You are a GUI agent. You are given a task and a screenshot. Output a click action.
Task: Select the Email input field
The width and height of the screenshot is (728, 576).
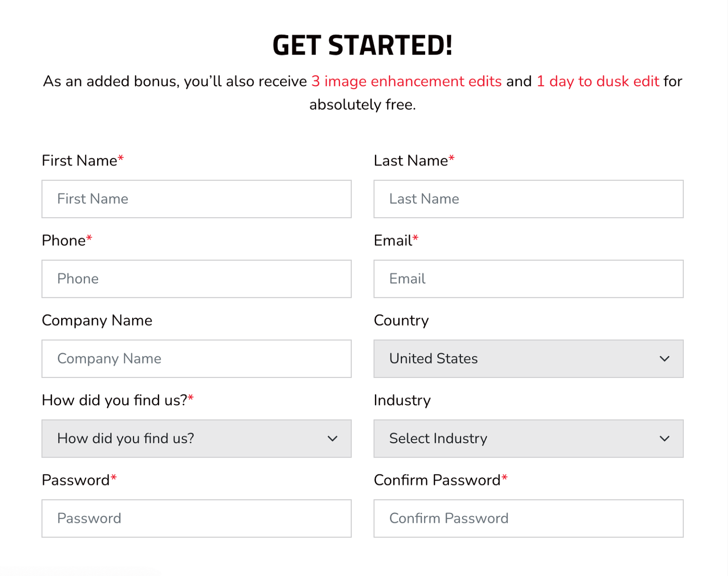528,279
